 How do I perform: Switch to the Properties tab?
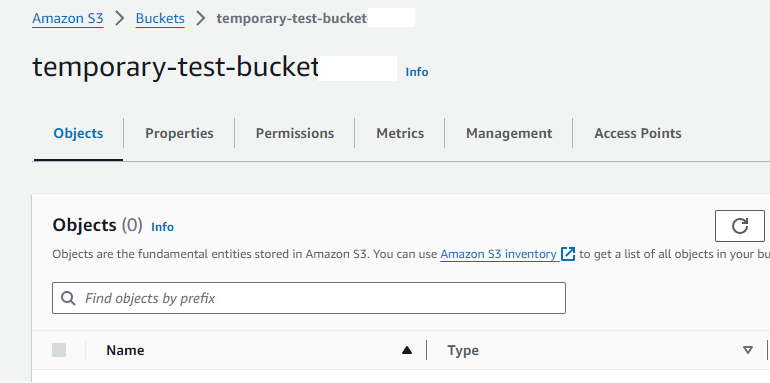coord(179,133)
